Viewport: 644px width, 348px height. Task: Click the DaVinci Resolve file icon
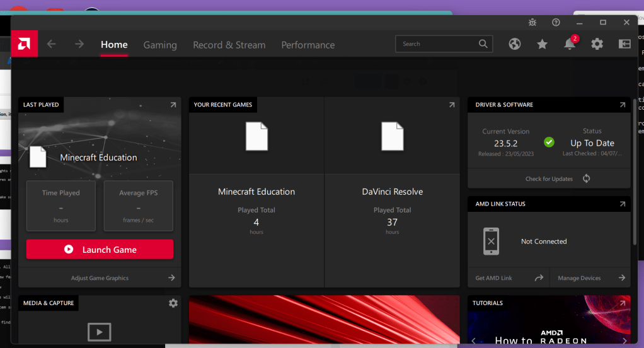click(392, 136)
